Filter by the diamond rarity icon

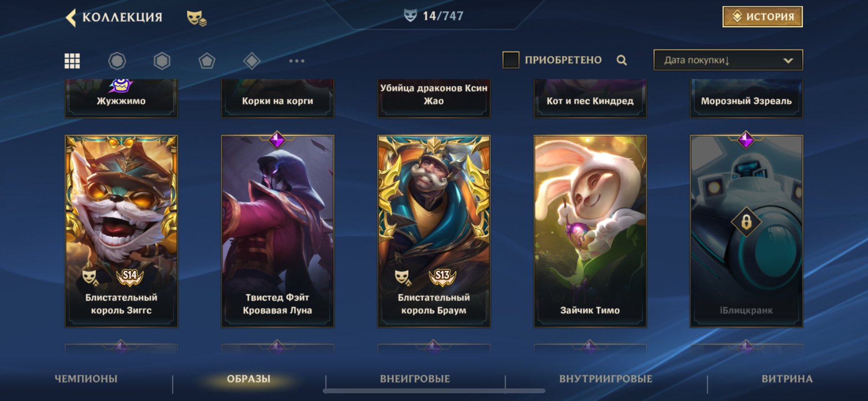pyautogui.click(x=251, y=61)
